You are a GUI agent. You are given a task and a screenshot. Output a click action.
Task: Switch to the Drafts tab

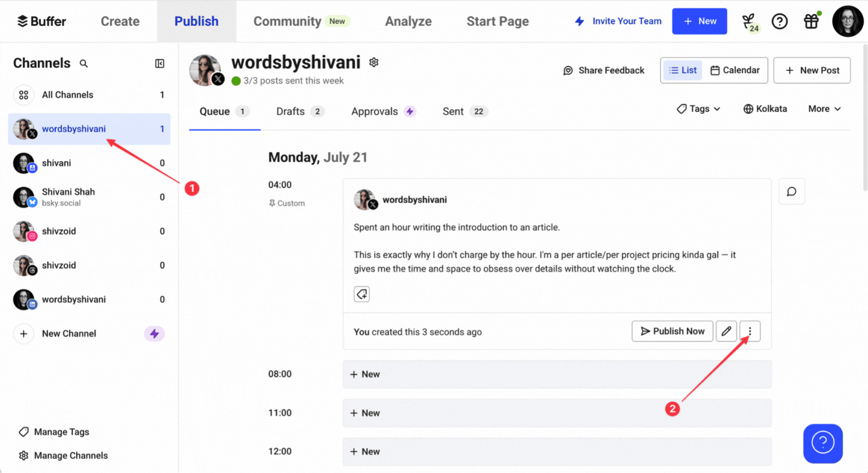291,111
